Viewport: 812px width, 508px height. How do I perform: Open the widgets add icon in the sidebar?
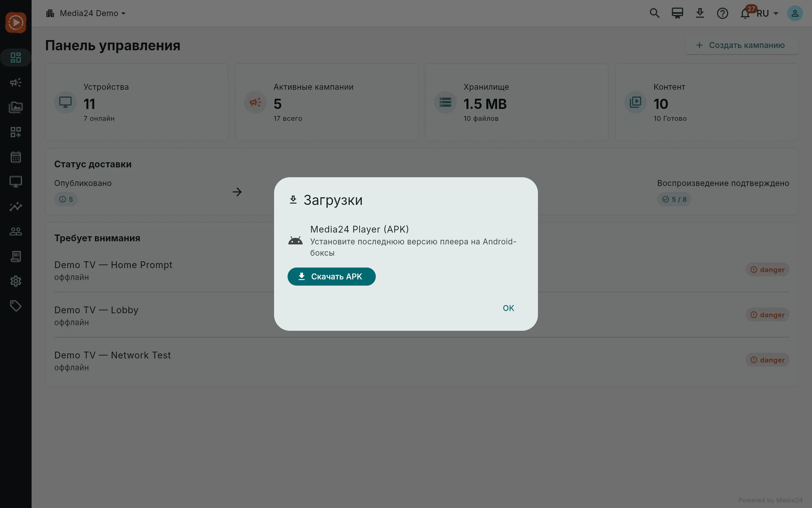tap(16, 132)
